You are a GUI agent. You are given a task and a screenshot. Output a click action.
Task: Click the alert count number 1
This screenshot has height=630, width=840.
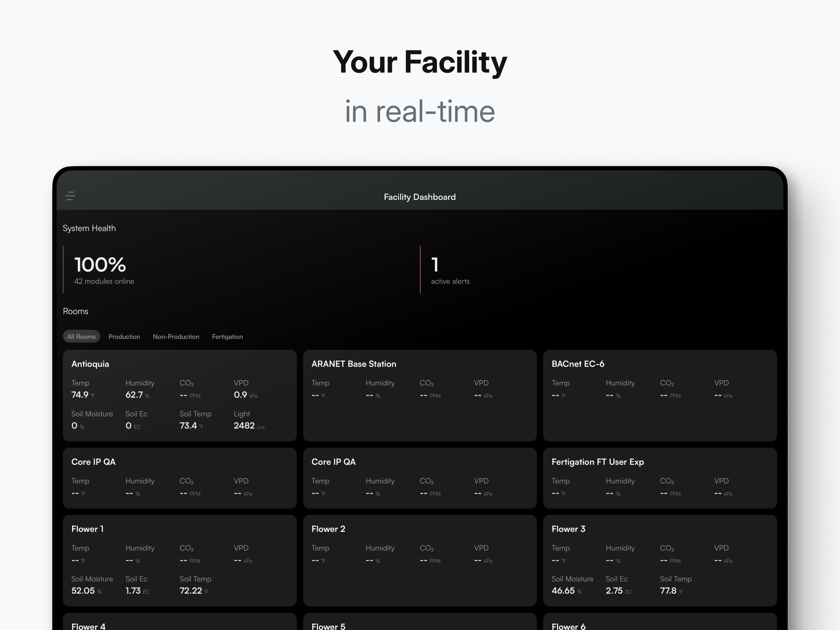coord(435,265)
